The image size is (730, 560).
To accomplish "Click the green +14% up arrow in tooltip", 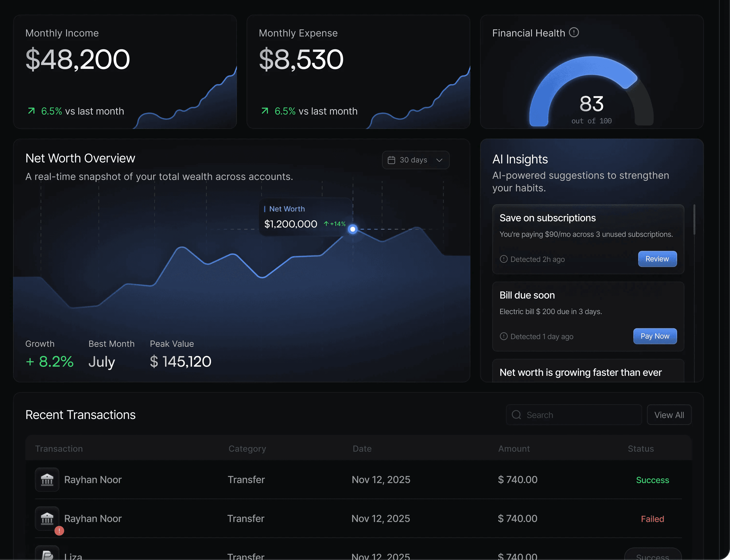I will tap(326, 224).
